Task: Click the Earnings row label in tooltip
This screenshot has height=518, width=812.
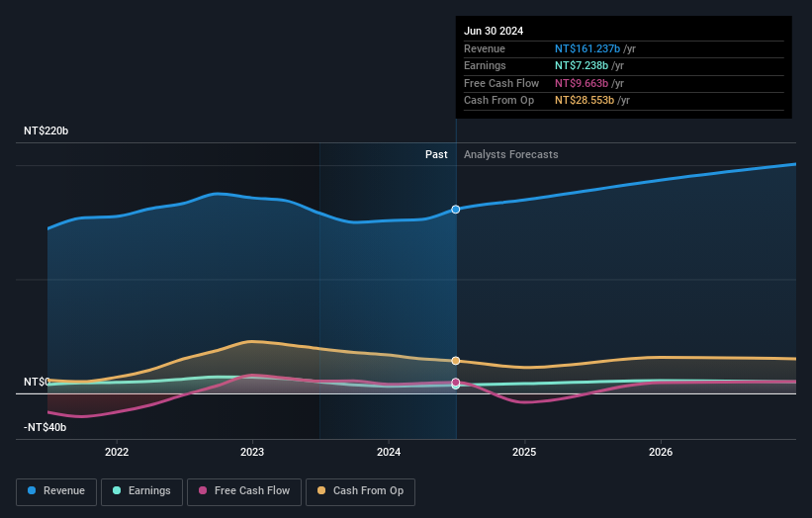Action: tap(485, 65)
